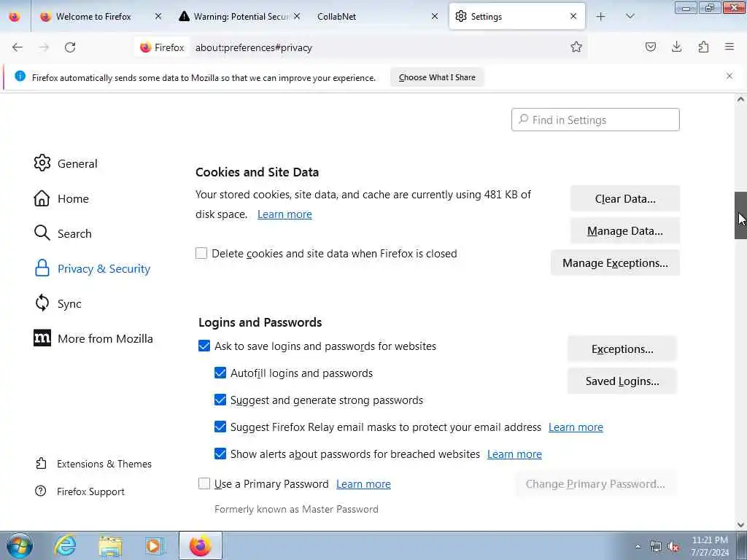Click the Manage Data button
The height and width of the screenshot is (560, 747).
point(624,231)
